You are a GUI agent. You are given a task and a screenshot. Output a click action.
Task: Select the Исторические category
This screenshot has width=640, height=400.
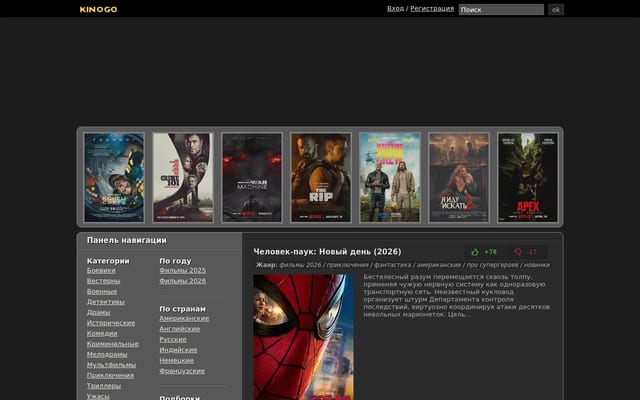click(111, 323)
